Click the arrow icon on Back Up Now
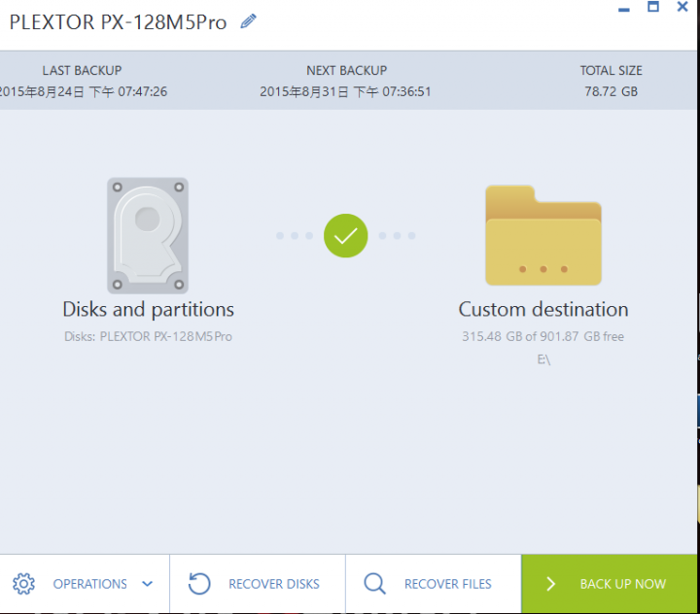The height and width of the screenshot is (614, 700). tap(551, 584)
